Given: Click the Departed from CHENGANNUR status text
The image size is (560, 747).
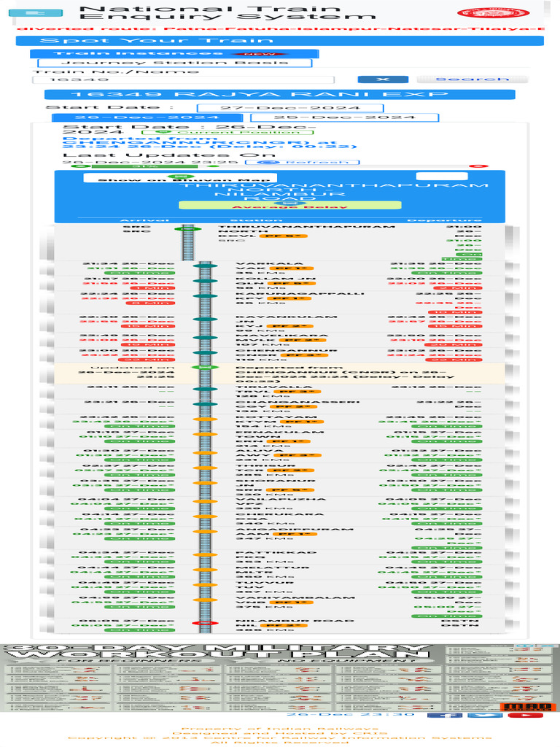Looking at the screenshot, I should coord(209,143).
